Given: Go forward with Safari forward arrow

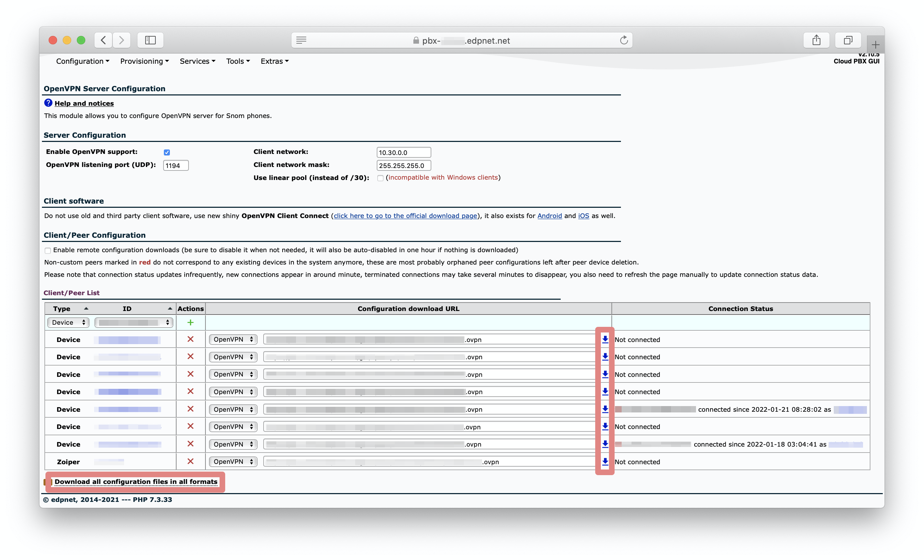Looking at the screenshot, I should pyautogui.click(x=122, y=40).
